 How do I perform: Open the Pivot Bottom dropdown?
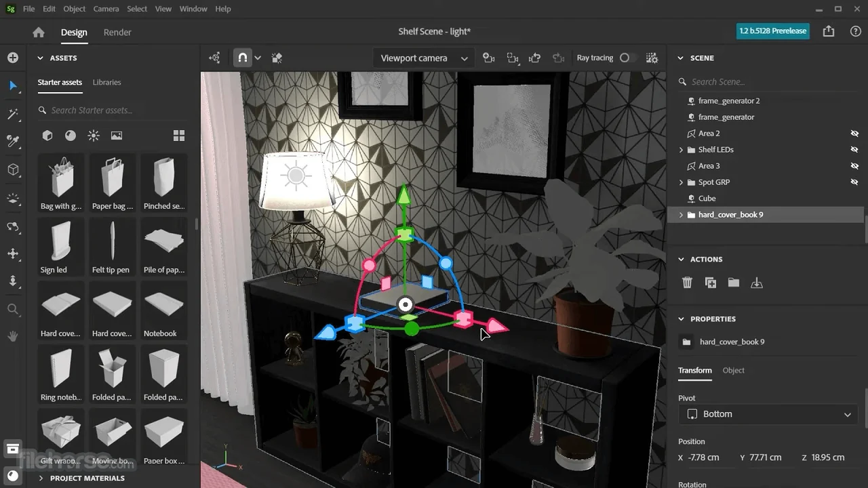point(768,414)
